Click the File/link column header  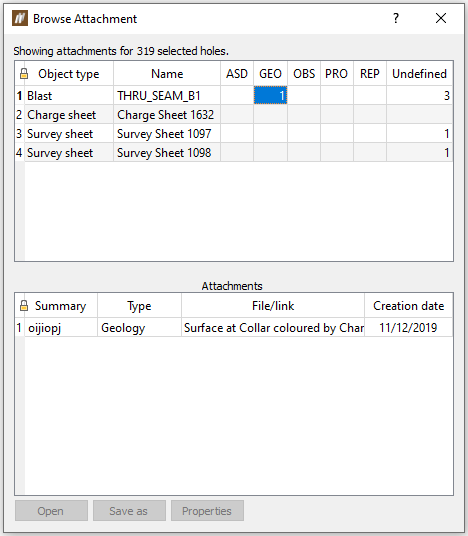tap(273, 306)
